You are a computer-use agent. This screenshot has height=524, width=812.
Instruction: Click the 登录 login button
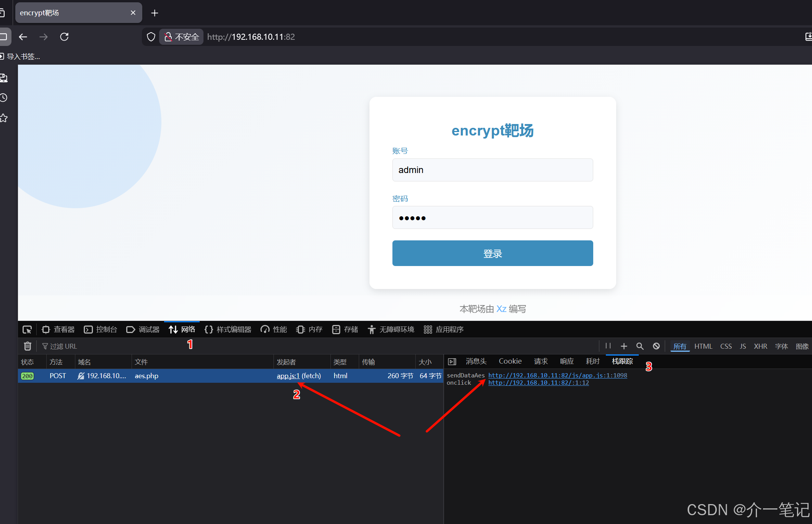click(493, 253)
